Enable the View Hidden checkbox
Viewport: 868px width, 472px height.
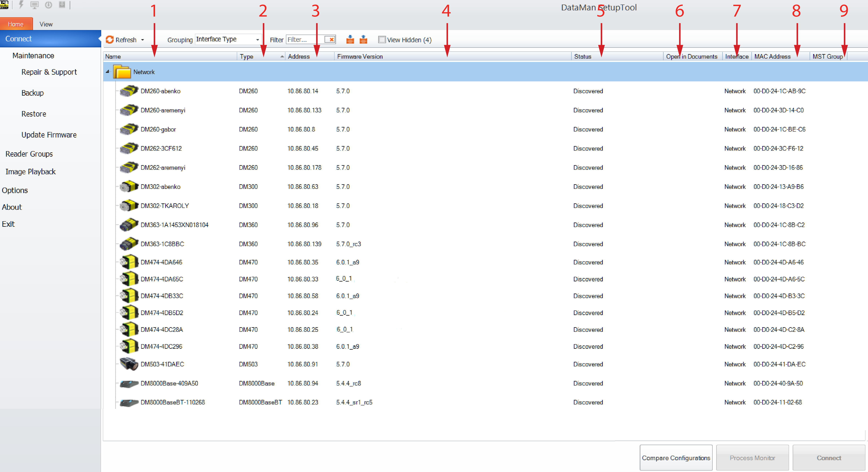[382, 40]
